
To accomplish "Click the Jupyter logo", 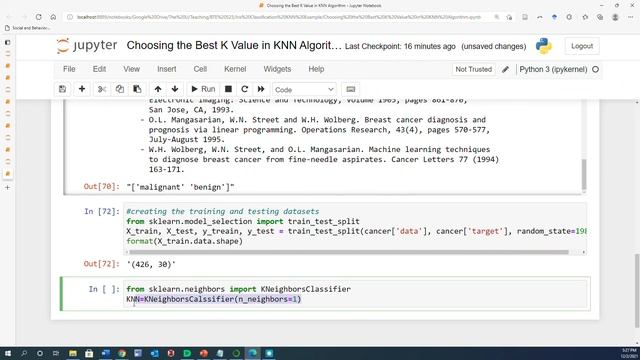I will (87, 46).
